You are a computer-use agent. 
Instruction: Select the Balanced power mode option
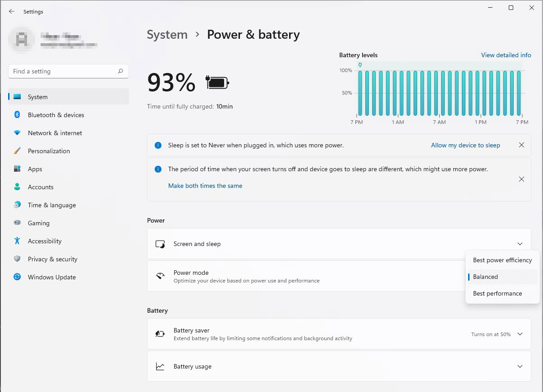502,277
